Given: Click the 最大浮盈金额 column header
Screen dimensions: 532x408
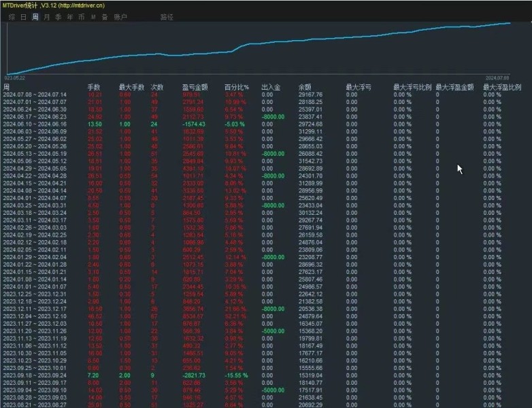Looking at the screenshot, I should [x=454, y=87].
